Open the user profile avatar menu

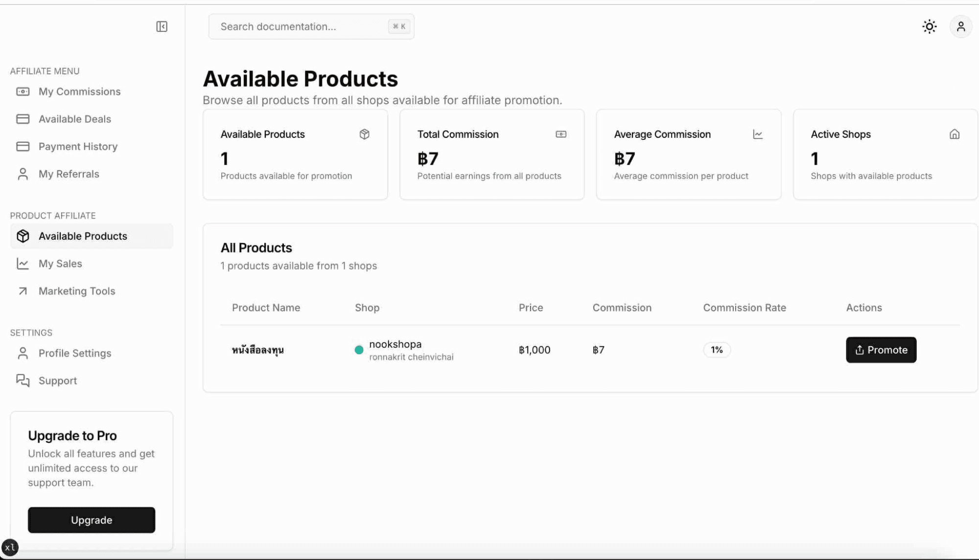[960, 26]
